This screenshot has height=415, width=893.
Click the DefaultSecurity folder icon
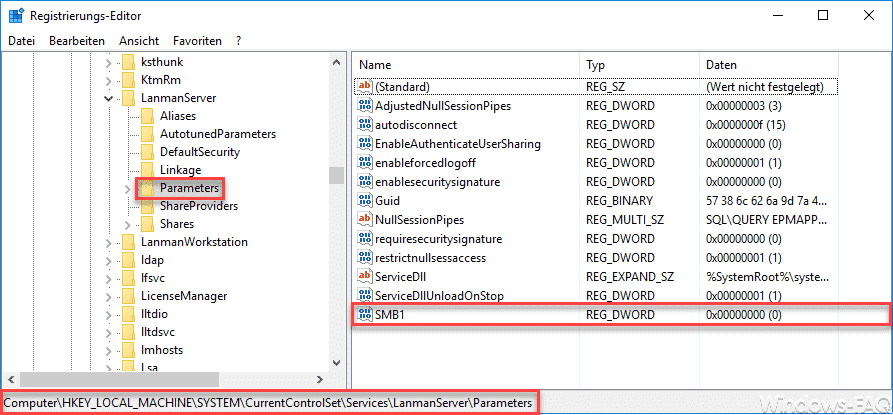pos(148,152)
